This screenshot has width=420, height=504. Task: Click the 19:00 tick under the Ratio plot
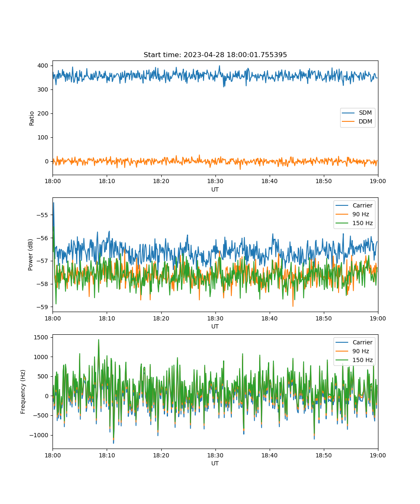tap(378, 181)
